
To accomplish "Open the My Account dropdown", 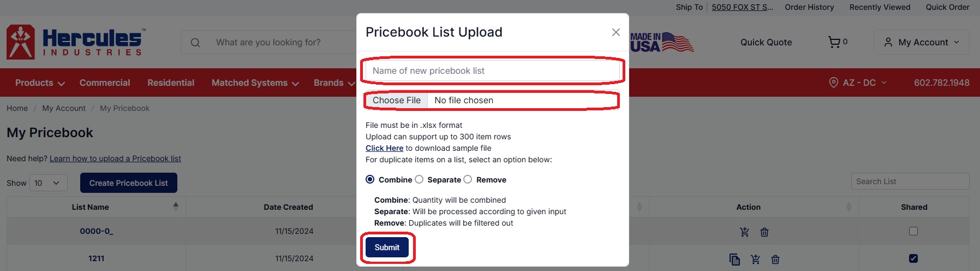I will tap(921, 42).
